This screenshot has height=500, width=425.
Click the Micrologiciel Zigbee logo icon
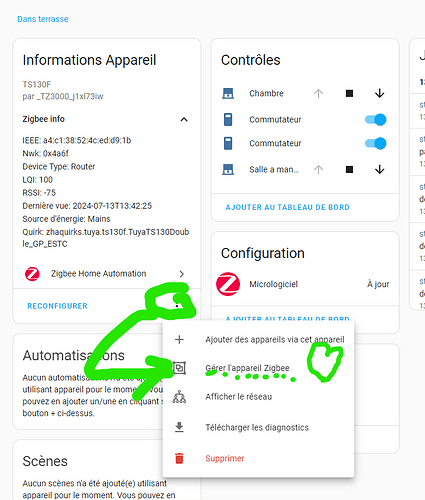tap(228, 284)
